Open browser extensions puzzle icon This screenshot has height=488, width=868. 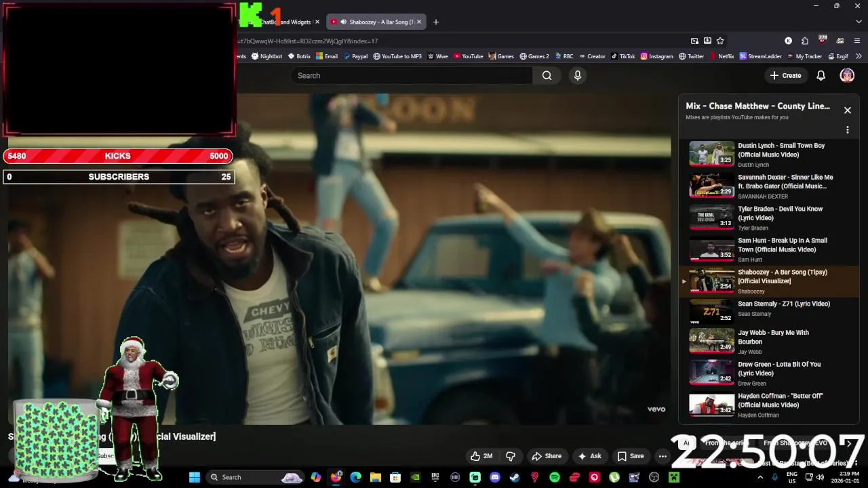tap(805, 41)
